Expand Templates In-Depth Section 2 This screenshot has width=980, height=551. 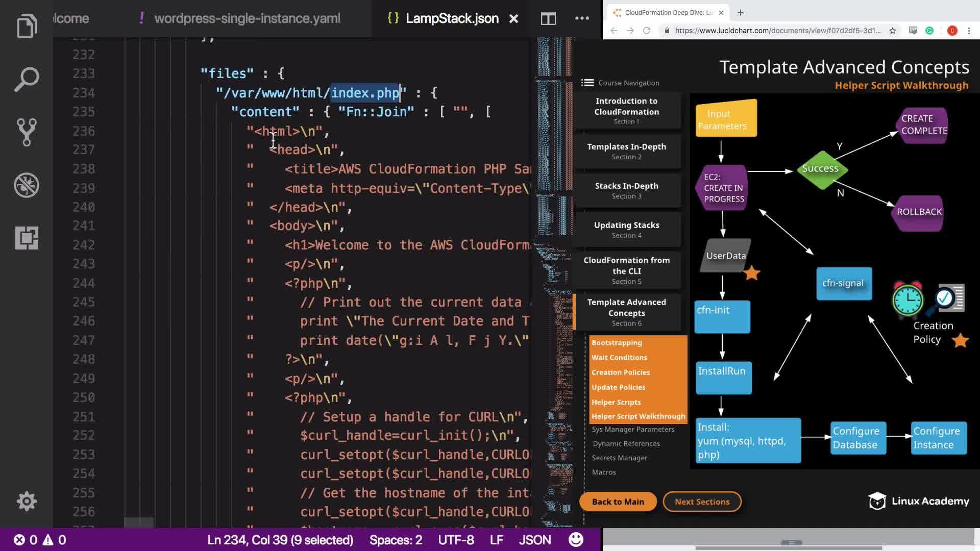(626, 151)
